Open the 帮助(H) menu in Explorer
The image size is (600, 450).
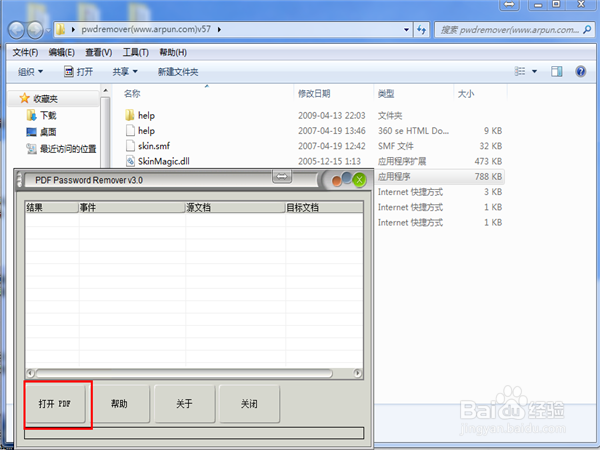coord(173,52)
